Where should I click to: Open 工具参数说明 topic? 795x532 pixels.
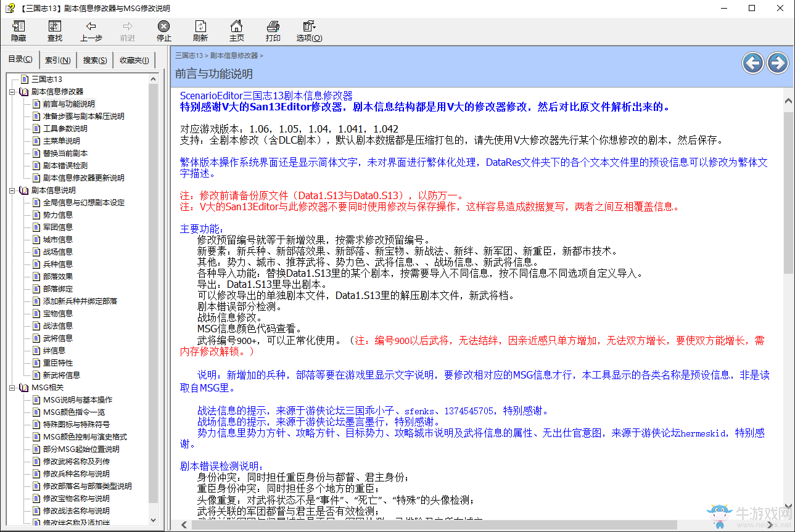click(x=65, y=128)
